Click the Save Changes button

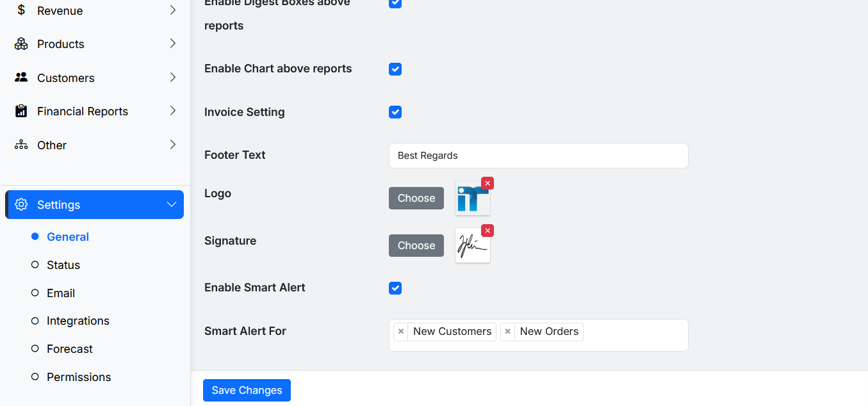(247, 390)
